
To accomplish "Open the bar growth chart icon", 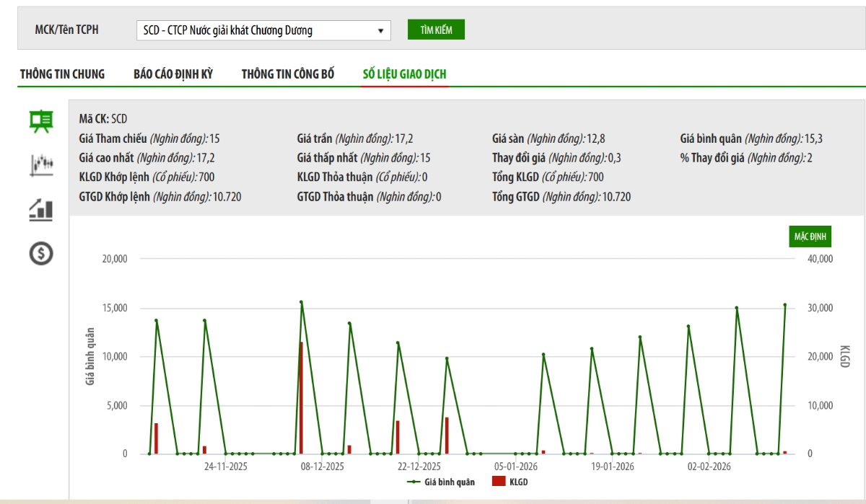I will pyautogui.click(x=40, y=209).
